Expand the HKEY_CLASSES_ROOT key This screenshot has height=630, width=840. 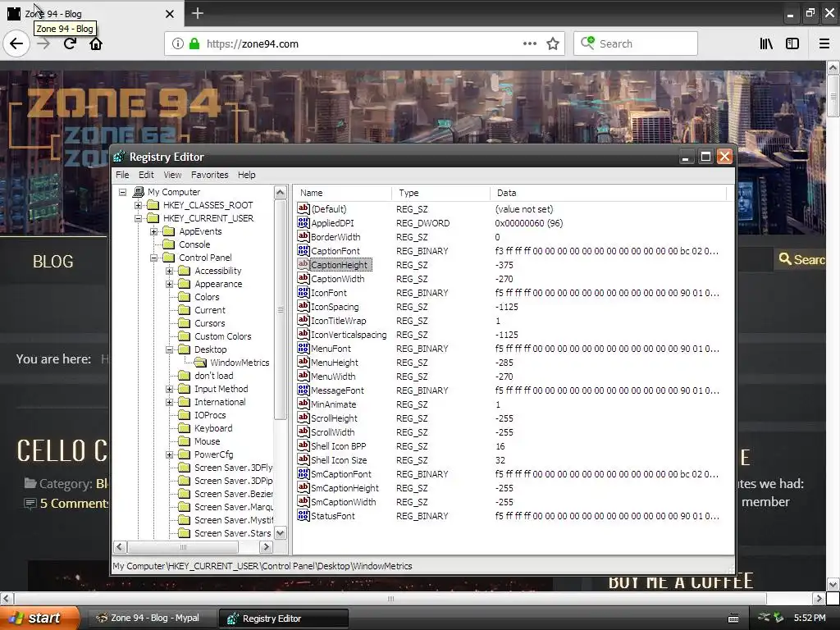(x=138, y=205)
